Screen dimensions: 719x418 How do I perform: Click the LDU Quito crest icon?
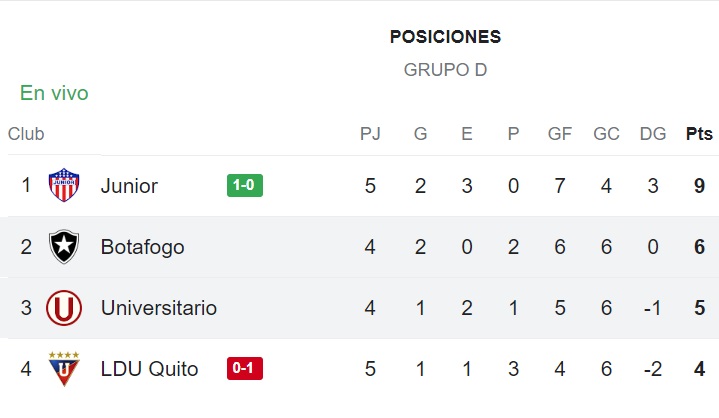(x=64, y=369)
